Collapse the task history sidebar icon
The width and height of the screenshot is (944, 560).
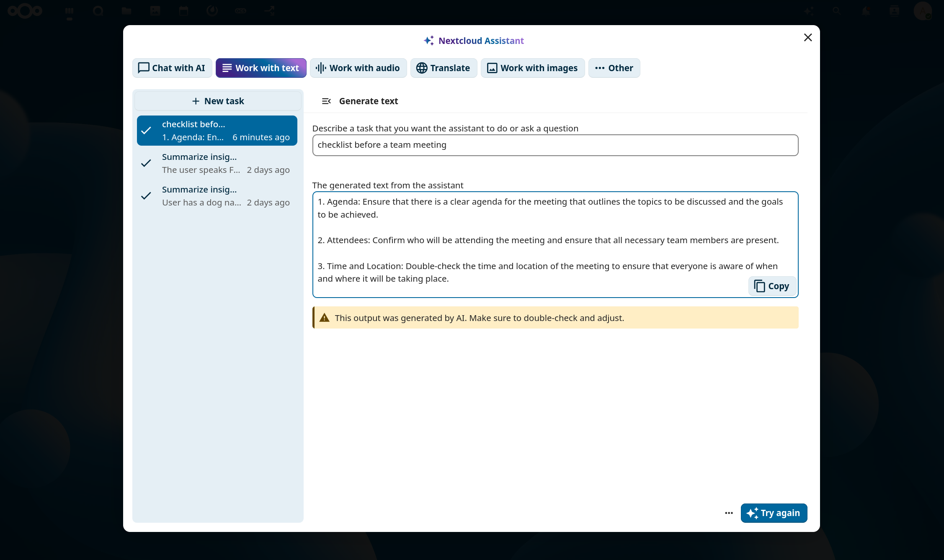tap(326, 101)
